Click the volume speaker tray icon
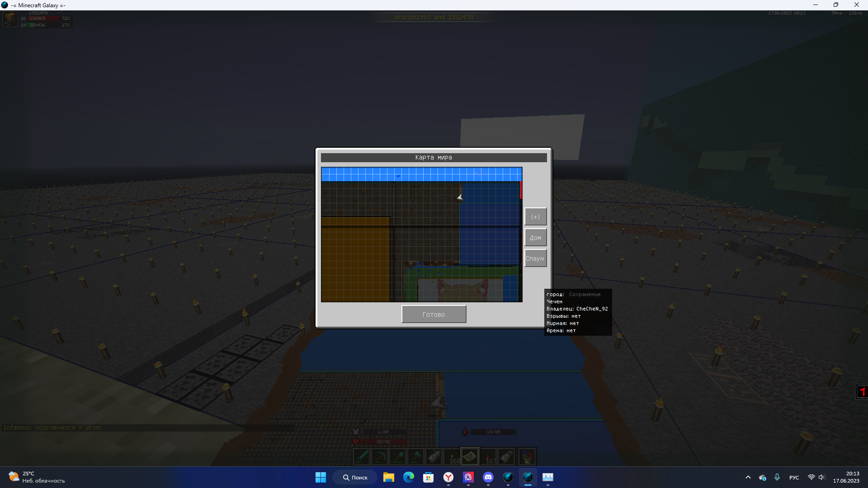This screenshot has height=488, width=868. pyautogui.click(x=821, y=477)
